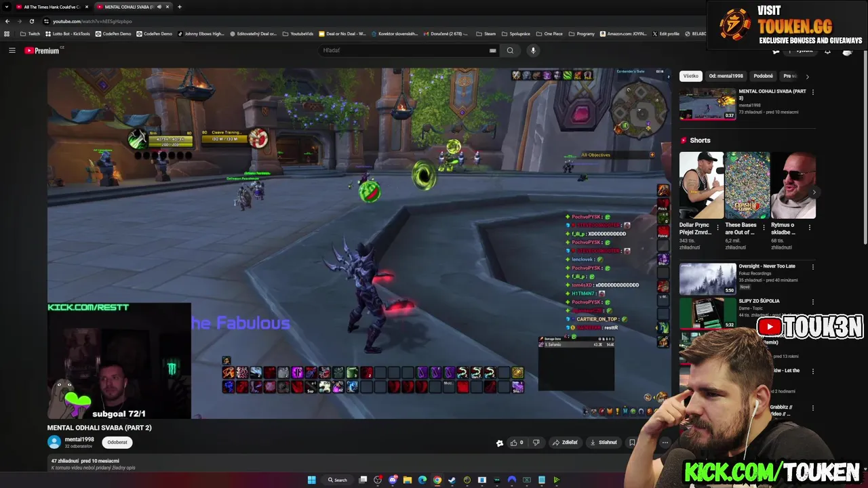The image size is (868, 488).
Task: Open the Twitch bookmark
Action: 30,33
